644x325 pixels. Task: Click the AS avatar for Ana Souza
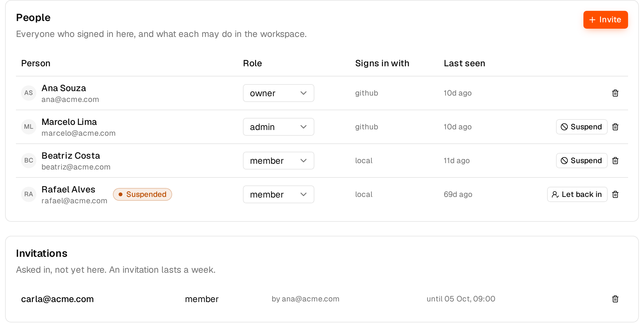click(29, 93)
